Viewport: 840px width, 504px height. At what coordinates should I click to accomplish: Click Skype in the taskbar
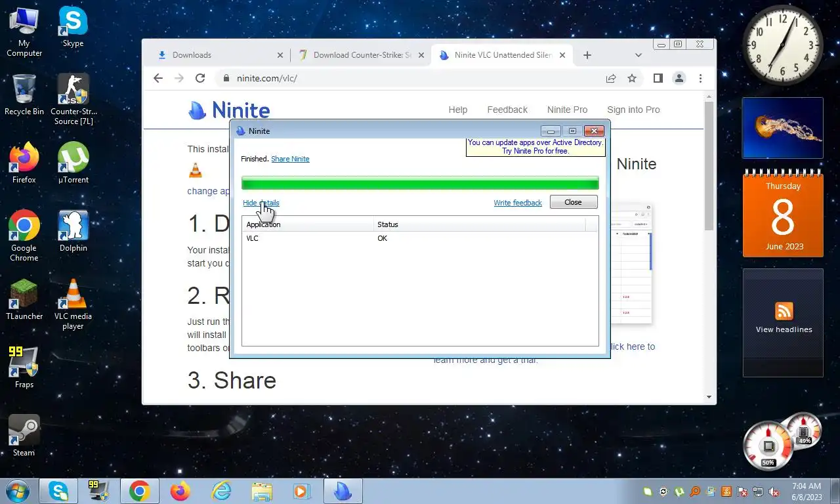[58, 491]
